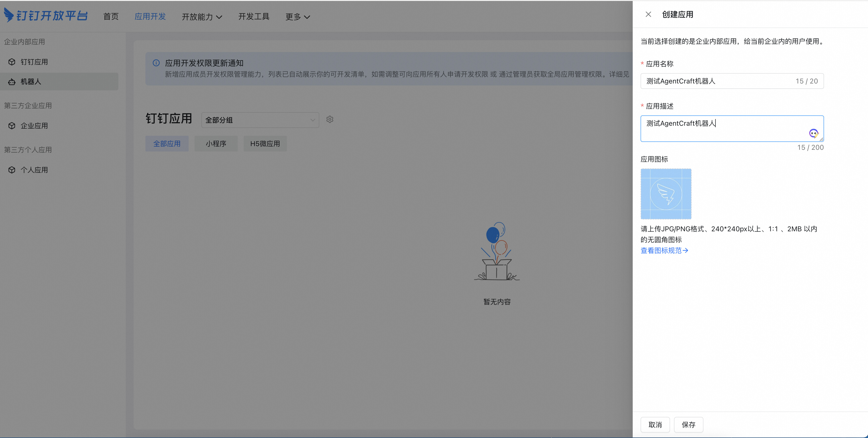
Task: Open the 应用开发 nav item
Action: click(150, 16)
